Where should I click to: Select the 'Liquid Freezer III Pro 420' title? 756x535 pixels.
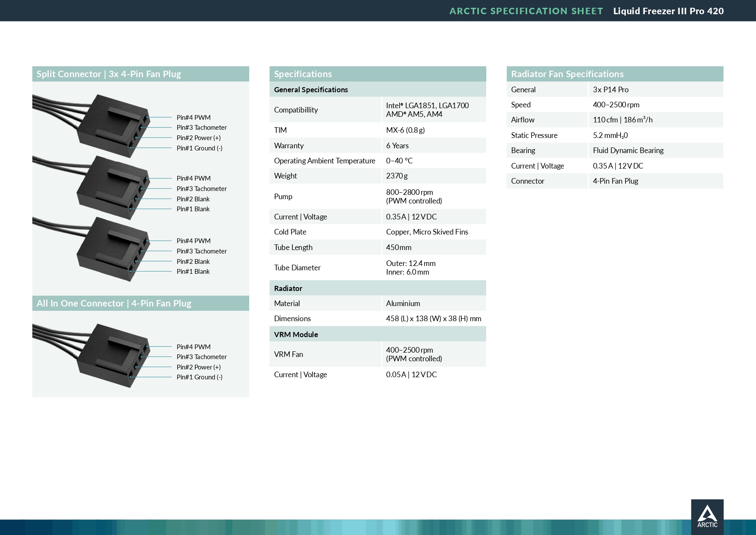pyautogui.click(x=669, y=11)
